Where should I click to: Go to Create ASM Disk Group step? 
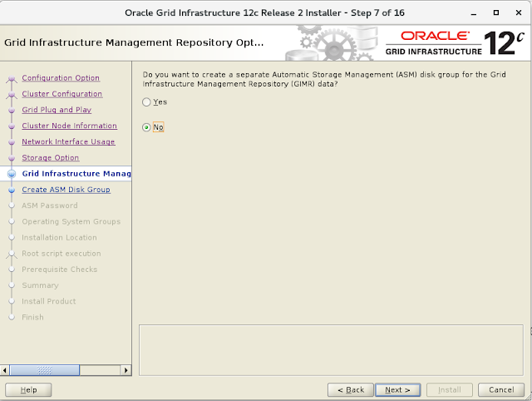pos(66,190)
